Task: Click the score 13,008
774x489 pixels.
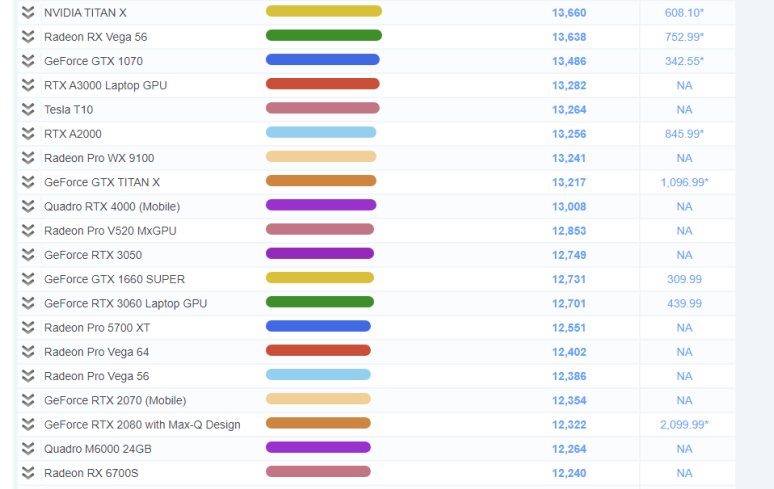Action: (x=569, y=206)
